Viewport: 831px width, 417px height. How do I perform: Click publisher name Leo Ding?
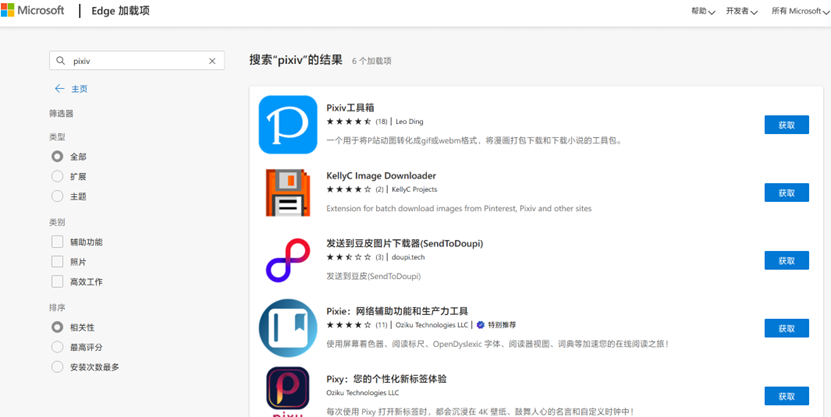410,121
